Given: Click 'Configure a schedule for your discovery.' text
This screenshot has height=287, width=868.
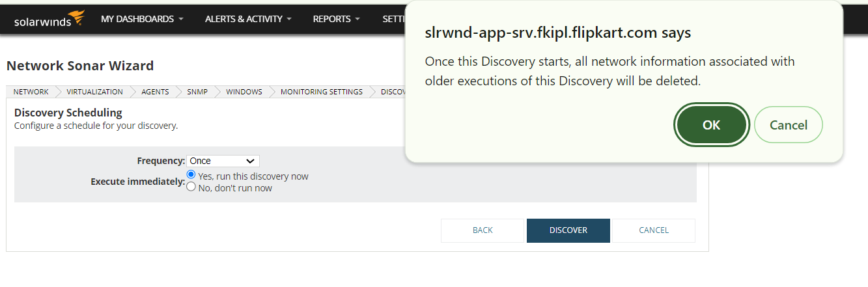Looking at the screenshot, I should pos(96,126).
